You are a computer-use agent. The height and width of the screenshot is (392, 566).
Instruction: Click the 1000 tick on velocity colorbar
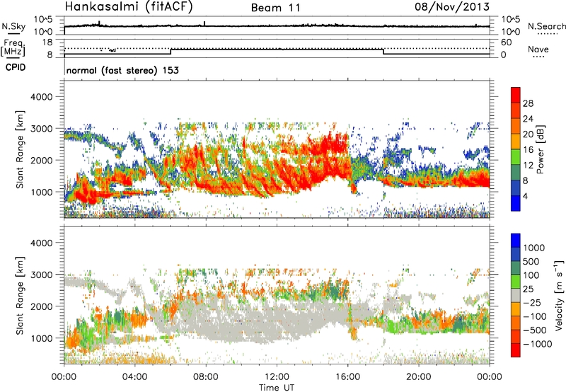(x=533, y=248)
